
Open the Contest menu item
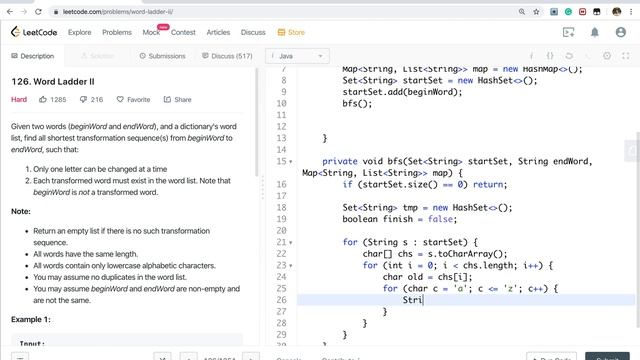[x=183, y=32]
